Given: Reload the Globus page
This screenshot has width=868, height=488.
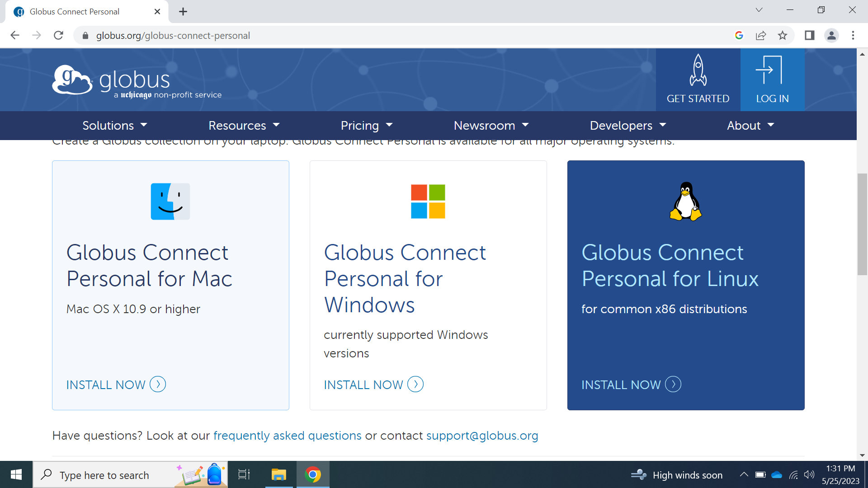Looking at the screenshot, I should click(x=58, y=35).
